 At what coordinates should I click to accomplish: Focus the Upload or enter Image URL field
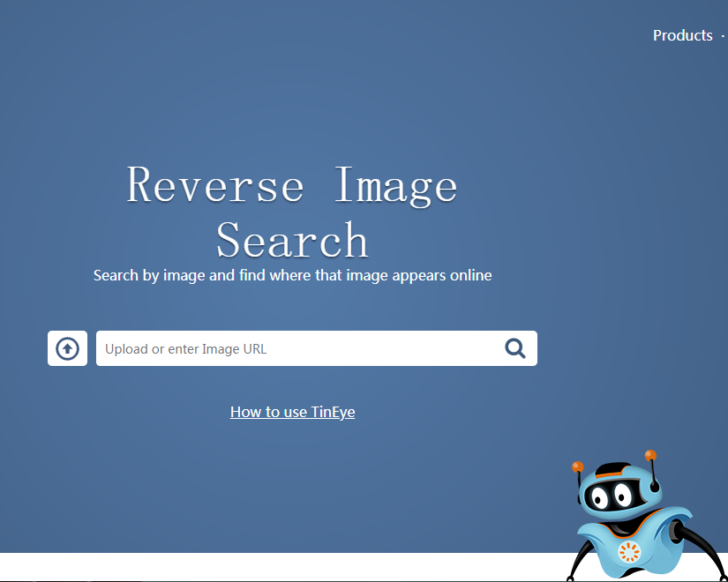(296, 348)
